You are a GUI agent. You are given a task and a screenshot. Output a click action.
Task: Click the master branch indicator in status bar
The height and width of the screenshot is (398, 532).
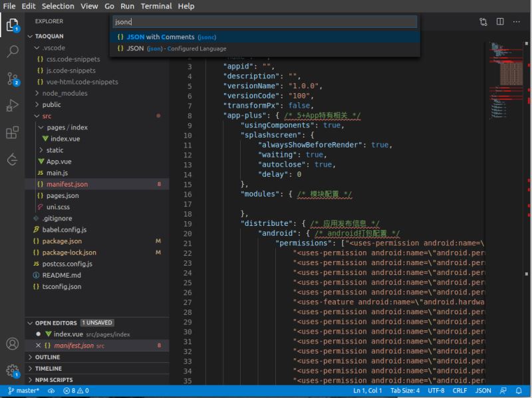tap(23, 391)
